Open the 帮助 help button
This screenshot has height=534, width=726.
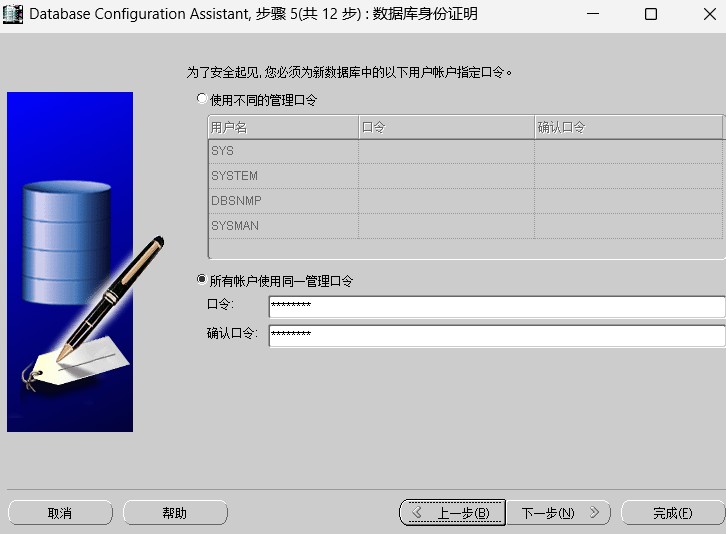pyautogui.click(x=175, y=513)
